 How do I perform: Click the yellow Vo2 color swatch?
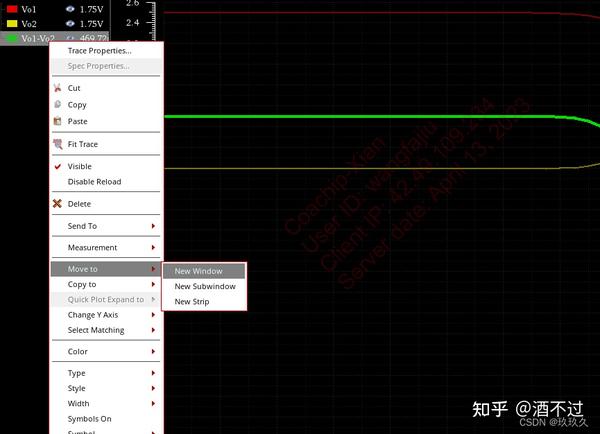[12, 24]
